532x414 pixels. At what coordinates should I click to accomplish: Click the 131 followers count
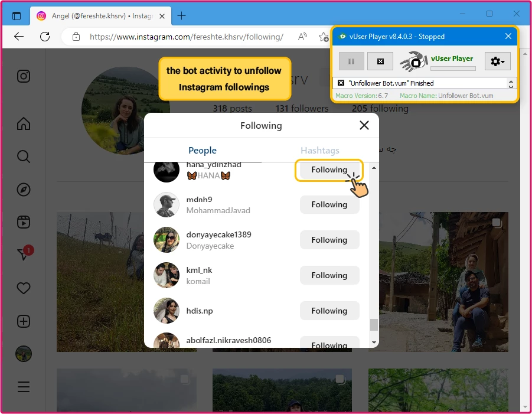click(302, 109)
